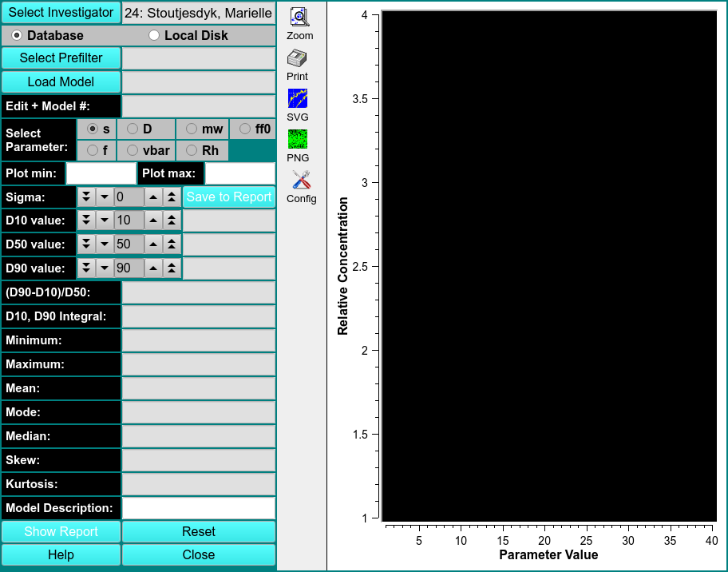
Task: Click the Print plot icon
Action: [297, 59]
